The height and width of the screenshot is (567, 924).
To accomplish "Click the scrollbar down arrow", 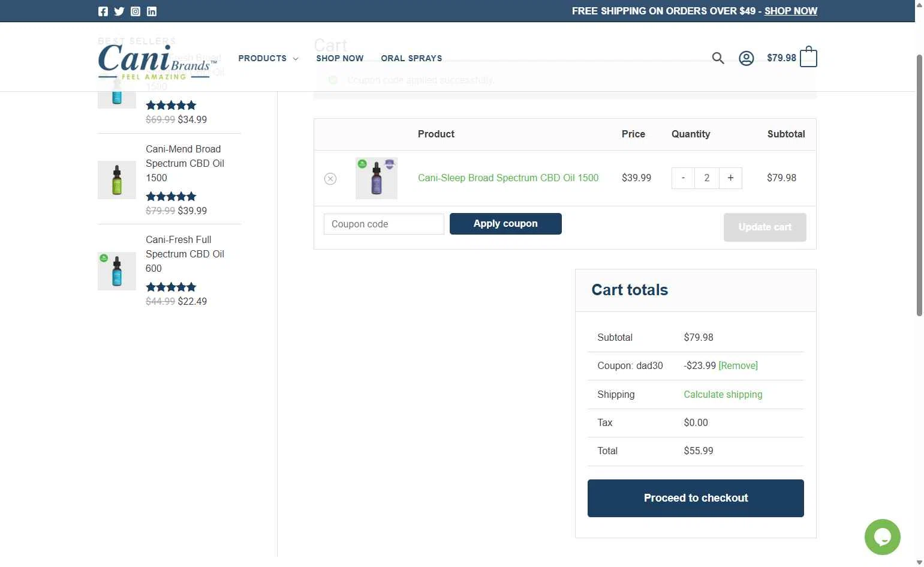I will [919, 562].
